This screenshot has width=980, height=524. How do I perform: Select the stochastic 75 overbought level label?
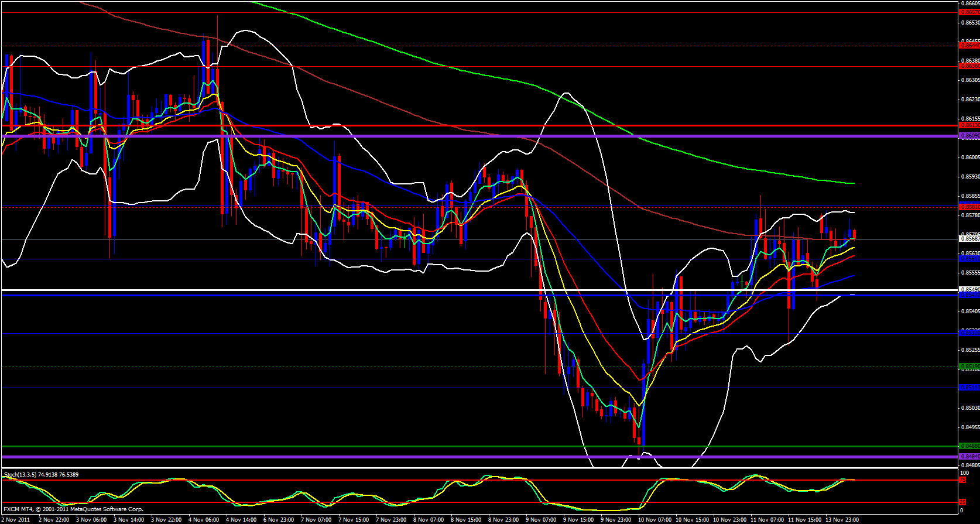point(962,480)
